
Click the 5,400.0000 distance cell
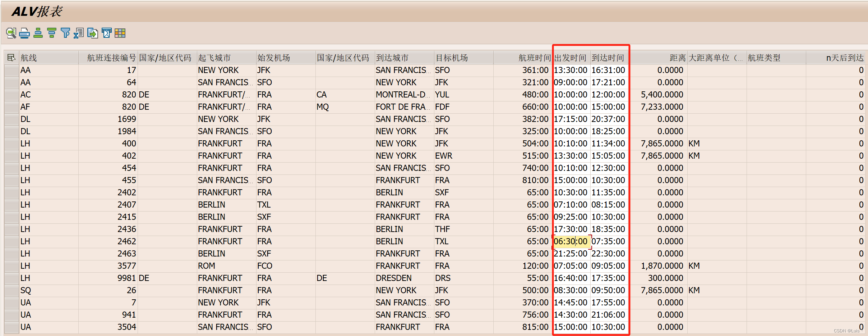point(658,95)
